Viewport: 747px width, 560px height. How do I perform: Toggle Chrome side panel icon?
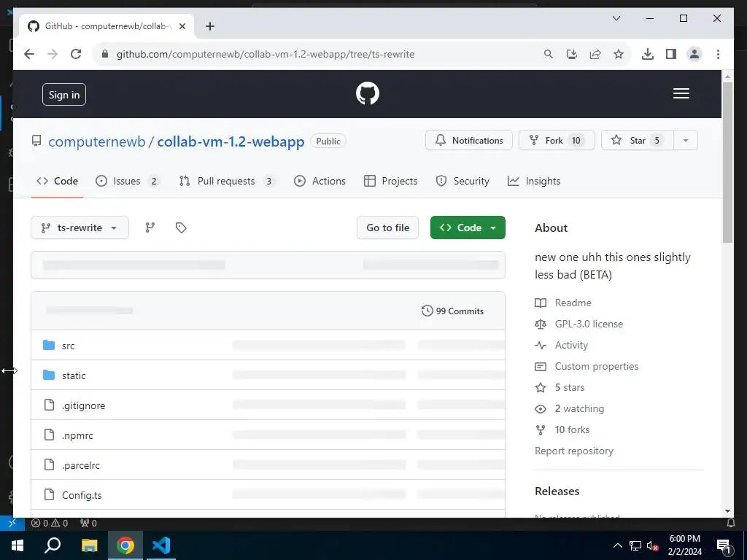click(x=671, y=54)
